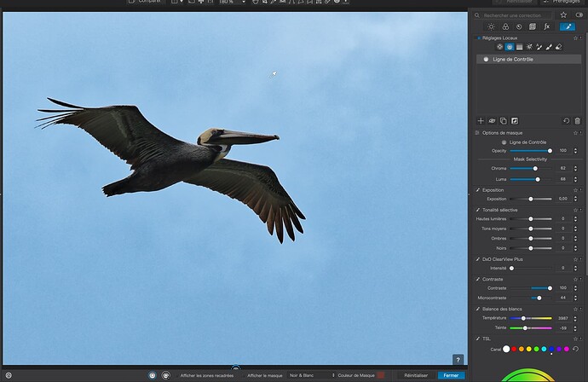Select the Control Line local tool
The image size is (588, 382).
510,47
